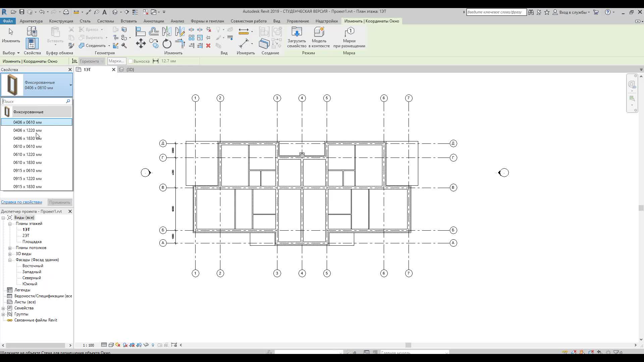Choose 0915 x 1220 мм window type
Viewport: 644px width, 362px height.
(x=37, y=179)
